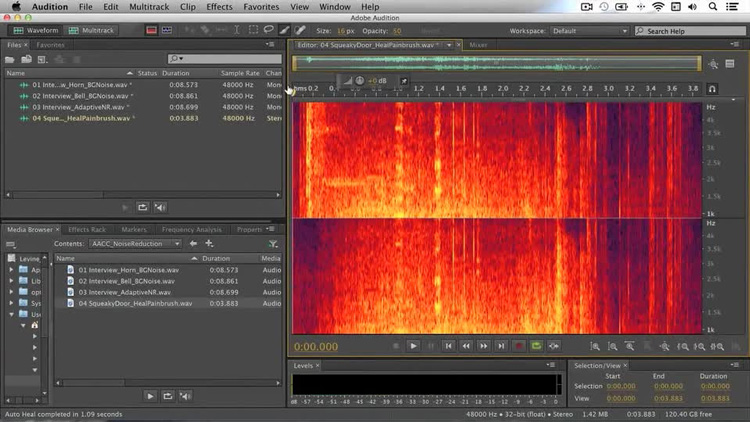Image resolution: width=750 pixels, height=422 pixels.
Task: Zoom in at In Point
Action: (x=682, y=346)
